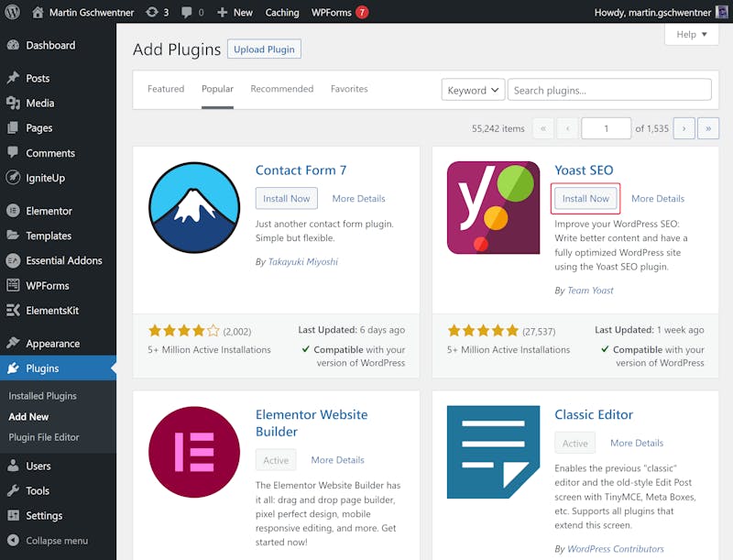733x560 pixels.
Task: Switch to the Popular tab
Action: 217,89
